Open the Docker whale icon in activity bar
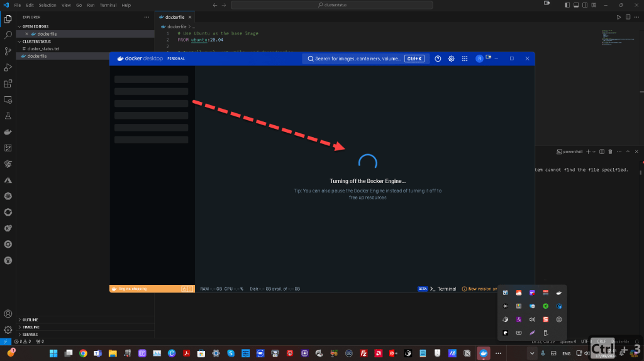Screen dimensions: 644x361 [8, 132]
